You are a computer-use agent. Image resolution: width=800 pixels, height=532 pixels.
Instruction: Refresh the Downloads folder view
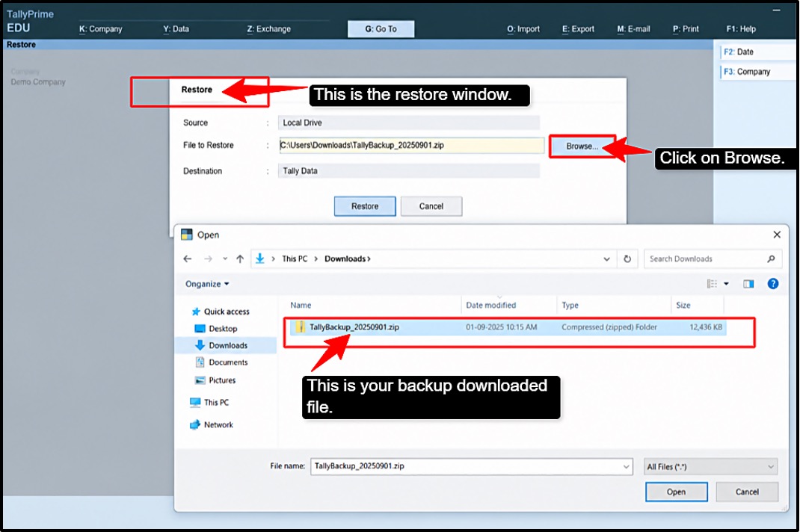[627, 259]
